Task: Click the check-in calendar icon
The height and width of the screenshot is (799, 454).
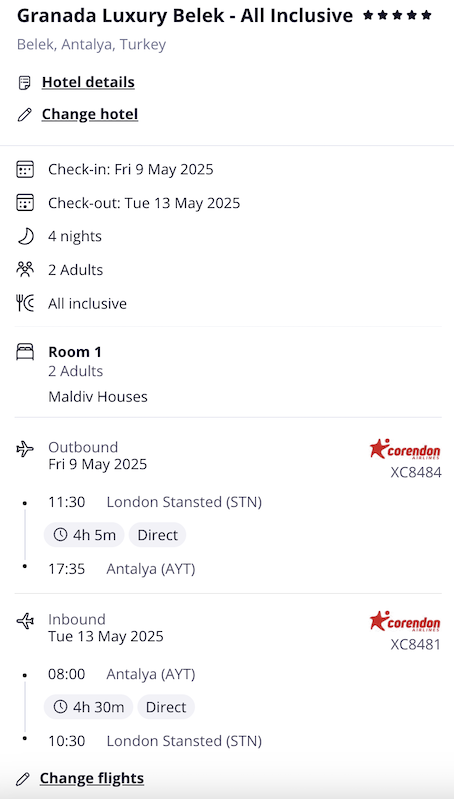Action: (25, 169)
